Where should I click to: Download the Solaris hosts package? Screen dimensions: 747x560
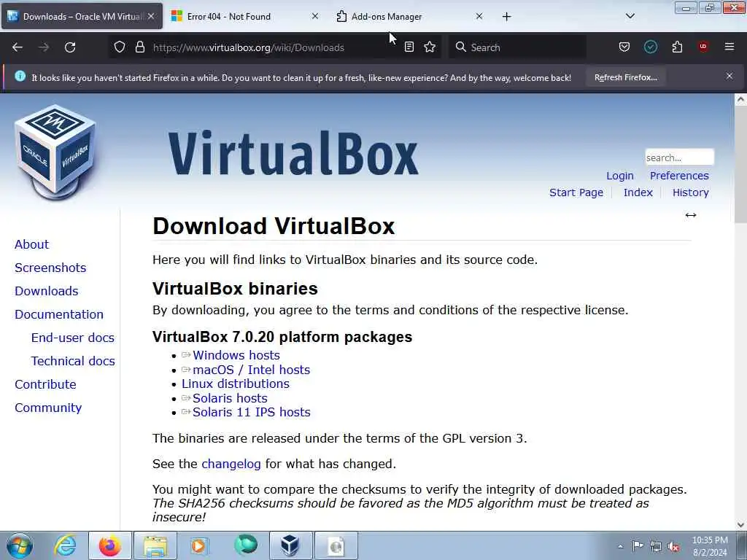(x=230, y=398)
